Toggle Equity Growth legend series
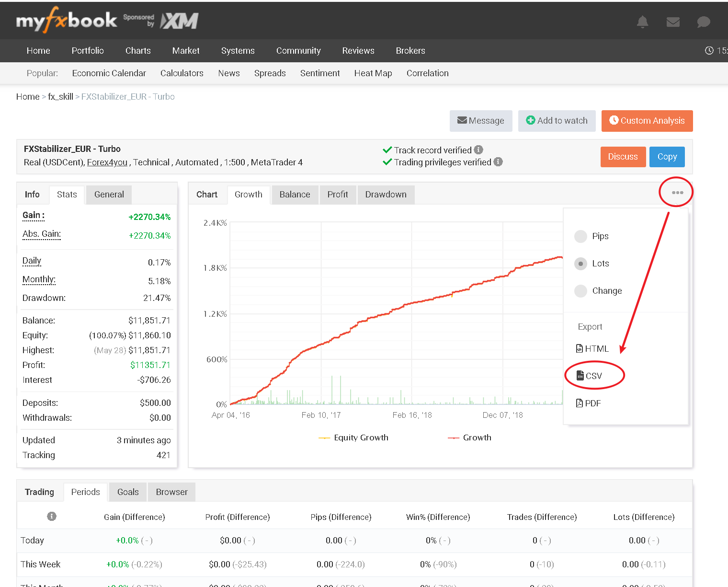The height and width of the screenshot is (587, 728). point(354,437)
